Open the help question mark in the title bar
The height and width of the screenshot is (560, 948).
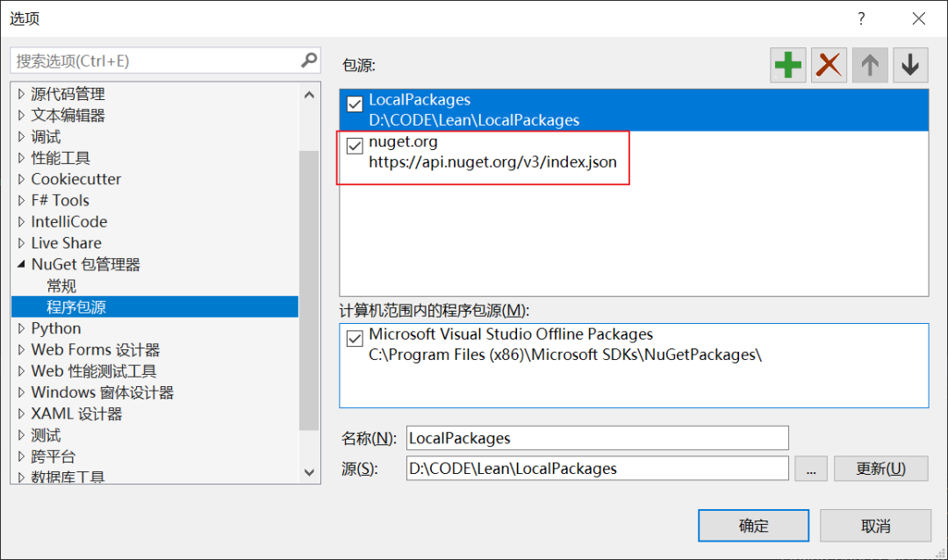(861, 18)
